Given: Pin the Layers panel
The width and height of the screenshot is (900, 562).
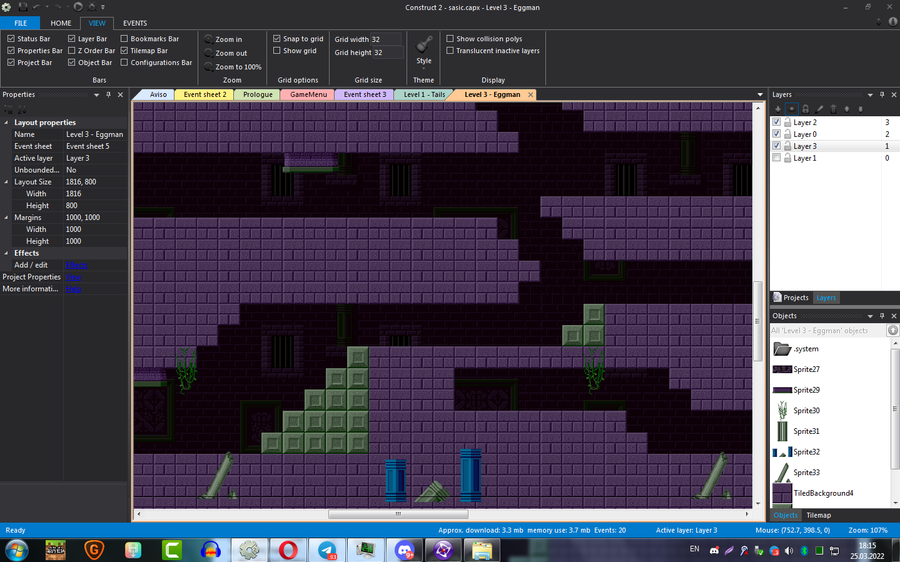Looking at the screenshot, I should [x=882, y=95].
